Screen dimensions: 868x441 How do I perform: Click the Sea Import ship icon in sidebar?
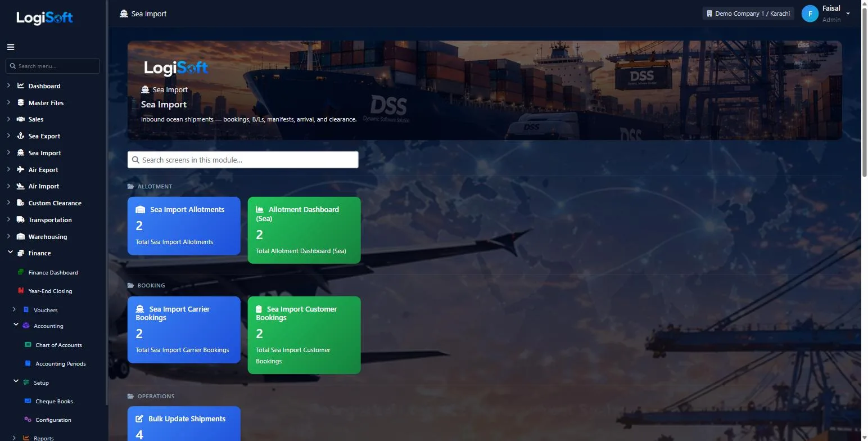click(x=21, y=153)
